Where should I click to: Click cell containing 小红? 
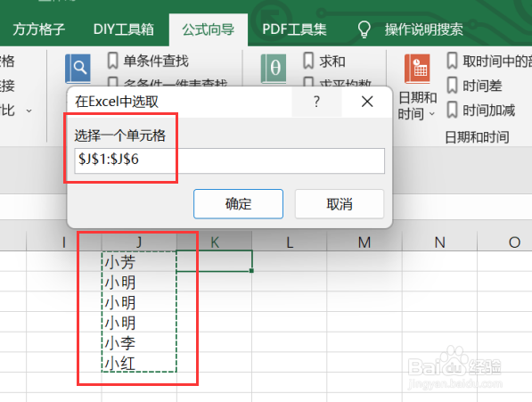point(139,362)
